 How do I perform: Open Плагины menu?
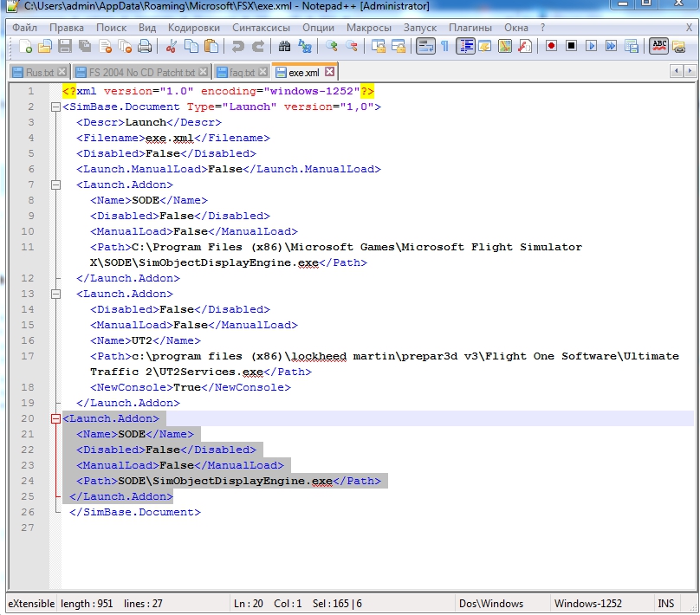coord(470,28)
